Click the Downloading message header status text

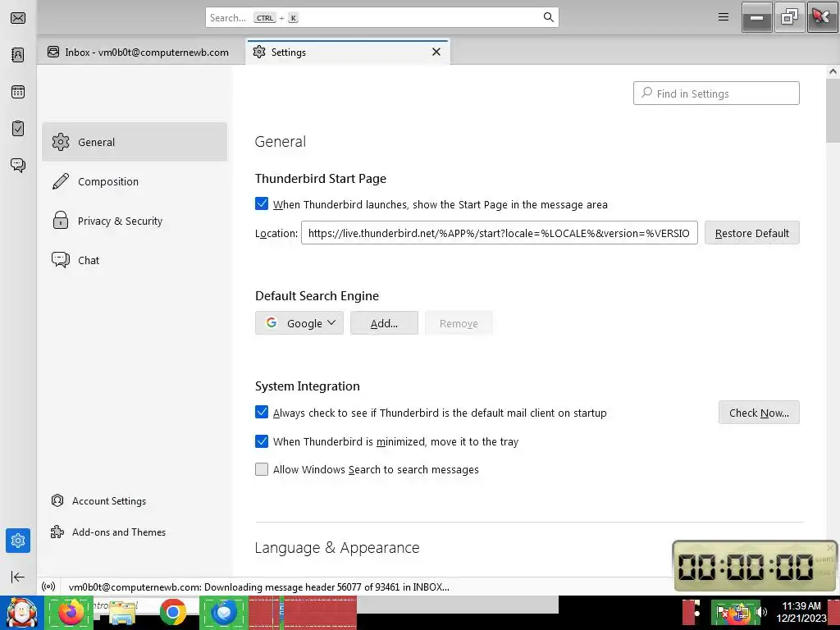pyautogui.click(x=258, y=587)
